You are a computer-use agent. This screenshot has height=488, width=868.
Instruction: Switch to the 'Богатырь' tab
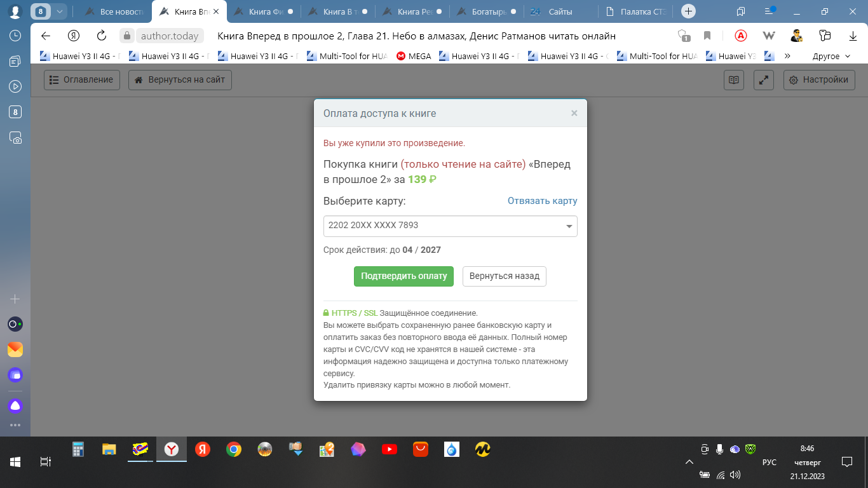[486, 11]
